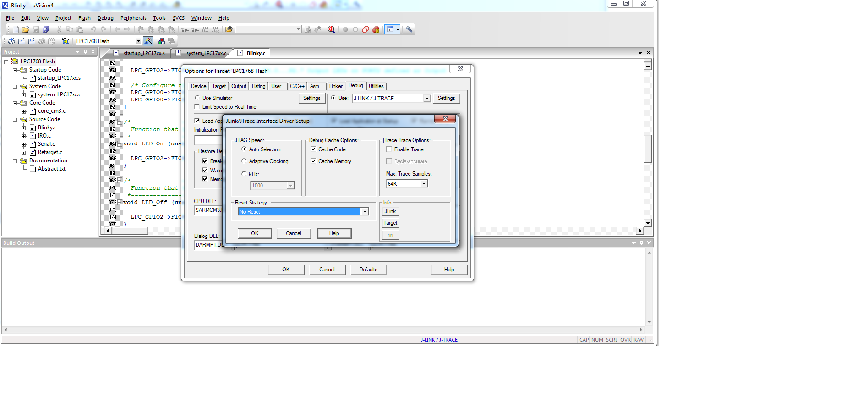
Task: Uncheck the Cache Code checkbox
Action: click(x=313, y=149)
